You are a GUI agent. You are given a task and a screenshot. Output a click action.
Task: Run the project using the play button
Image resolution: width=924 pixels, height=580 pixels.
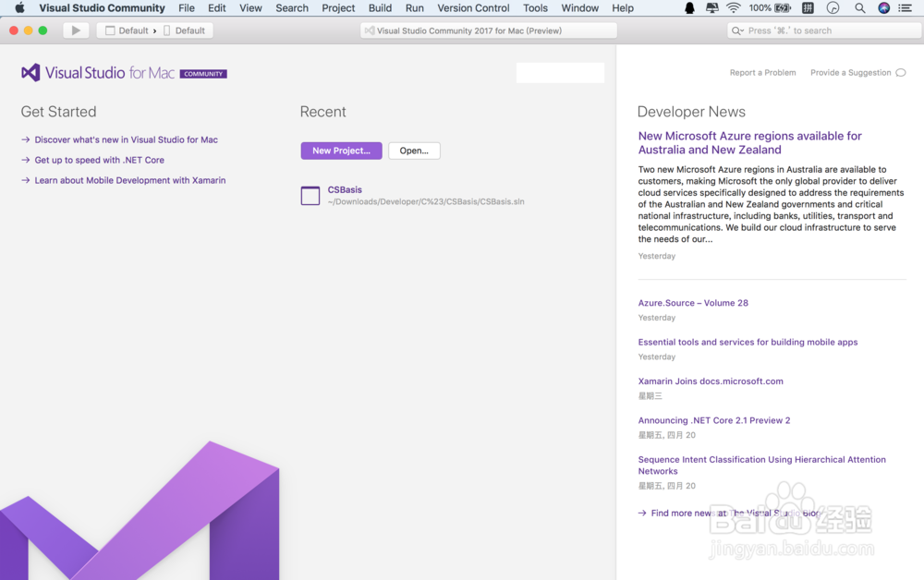point(75,30)
